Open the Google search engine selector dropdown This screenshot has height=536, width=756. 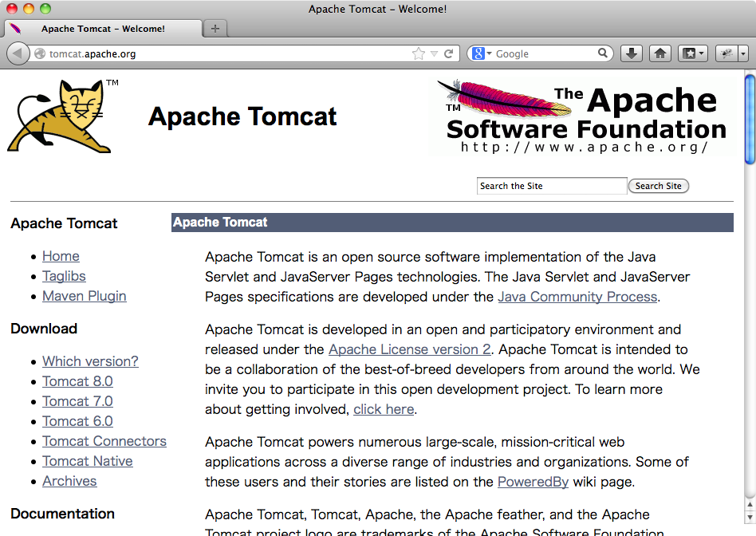[x=482, y=53]
